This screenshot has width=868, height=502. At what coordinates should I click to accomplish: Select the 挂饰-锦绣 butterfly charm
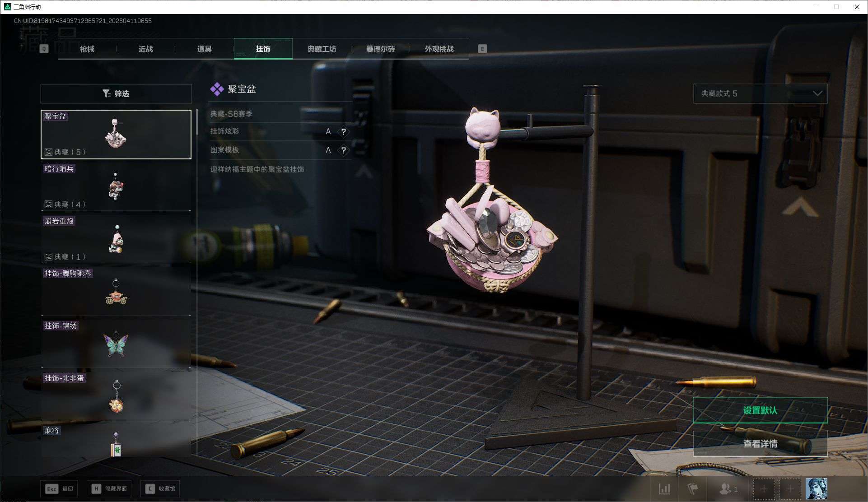point(116,344)
